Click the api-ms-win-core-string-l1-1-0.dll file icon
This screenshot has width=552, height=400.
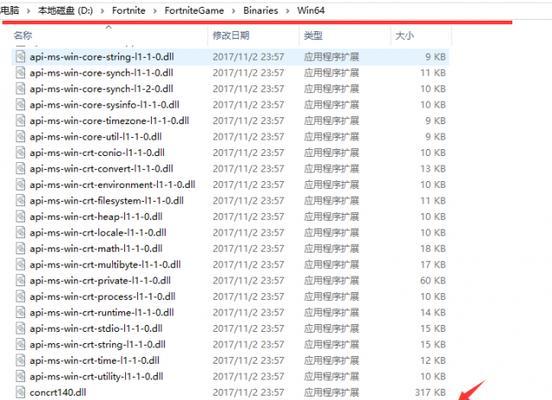tap(20, 57)
